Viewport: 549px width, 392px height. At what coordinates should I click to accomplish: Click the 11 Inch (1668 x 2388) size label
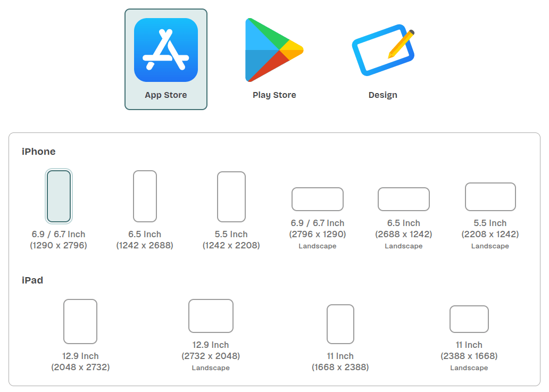pos(340,361)
